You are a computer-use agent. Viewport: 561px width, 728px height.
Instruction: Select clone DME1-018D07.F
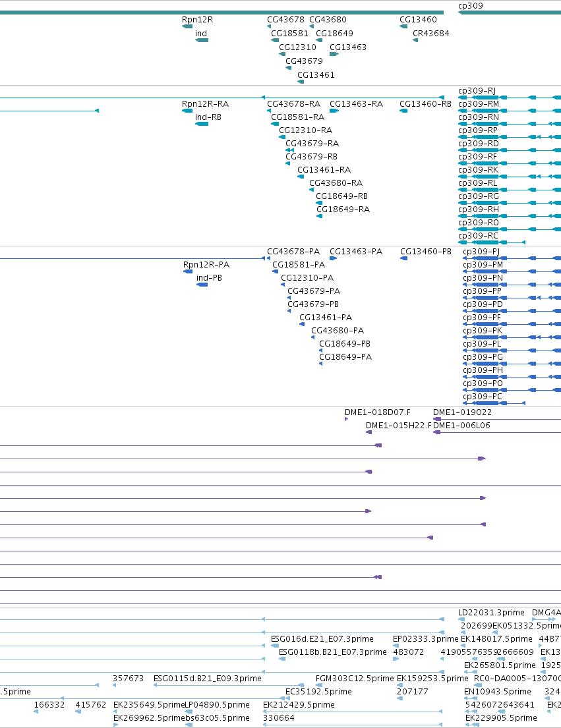[378, 412]
